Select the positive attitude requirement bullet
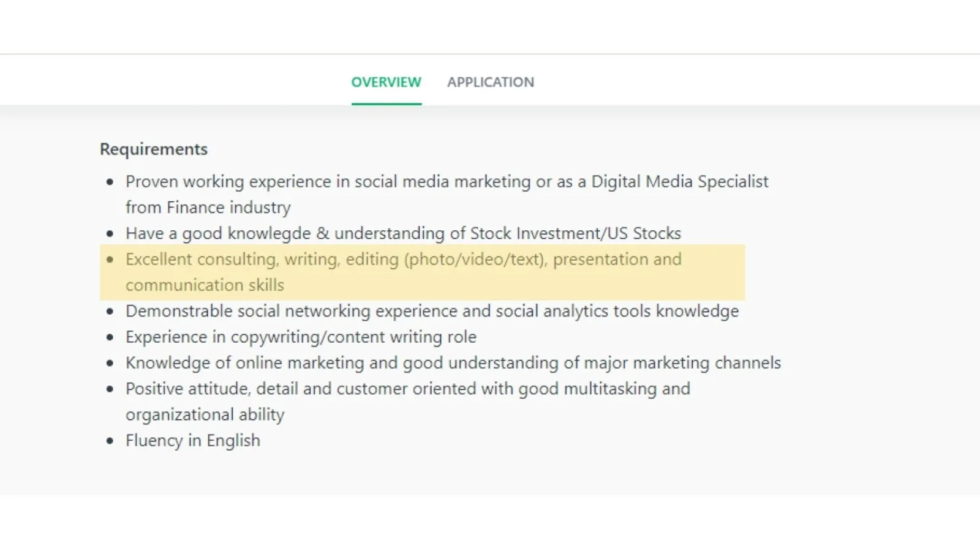The image size is (980, 551). (408, 388)
